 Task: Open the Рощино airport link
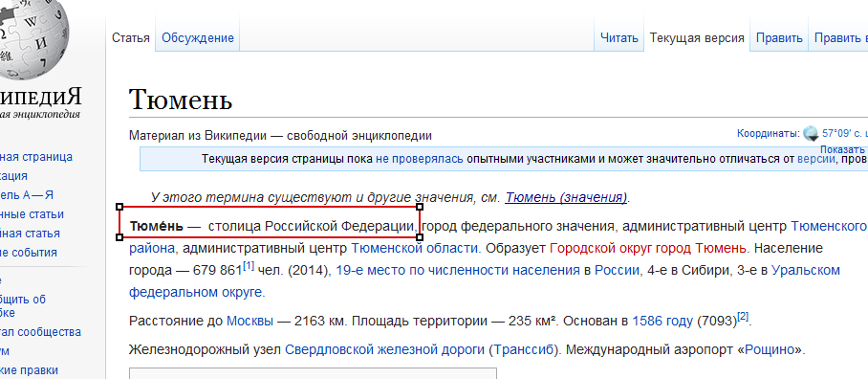[769, 349]
